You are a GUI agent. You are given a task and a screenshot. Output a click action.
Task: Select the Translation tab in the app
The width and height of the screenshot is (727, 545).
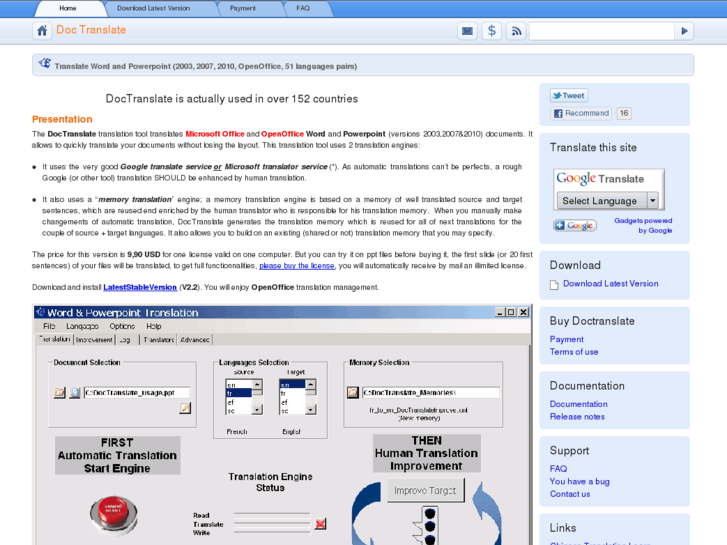(55, 340)
